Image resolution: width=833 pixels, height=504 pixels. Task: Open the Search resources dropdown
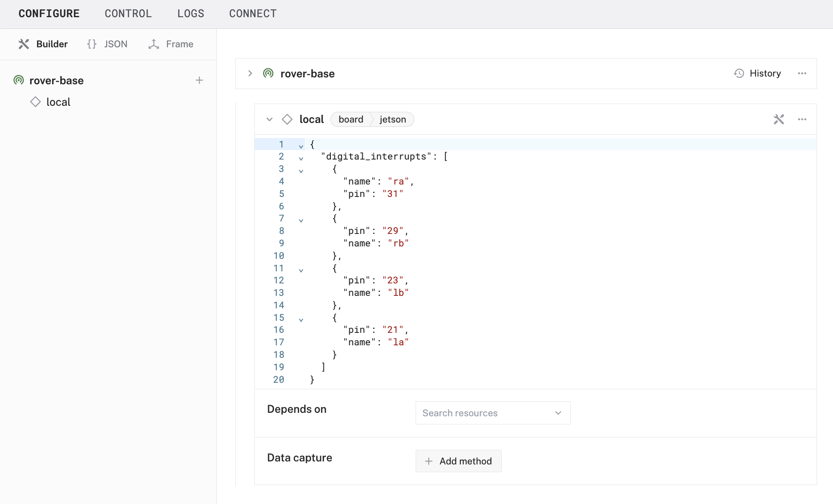(x=493, y=413)
